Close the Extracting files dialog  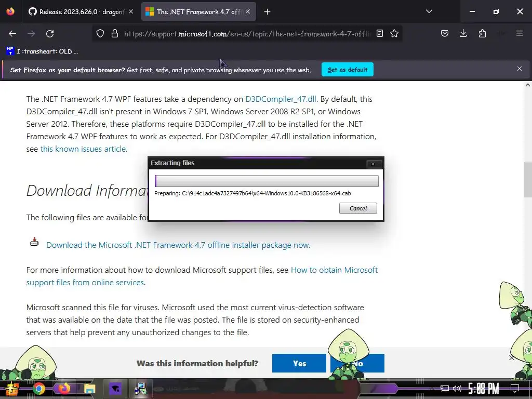[373, 164]
